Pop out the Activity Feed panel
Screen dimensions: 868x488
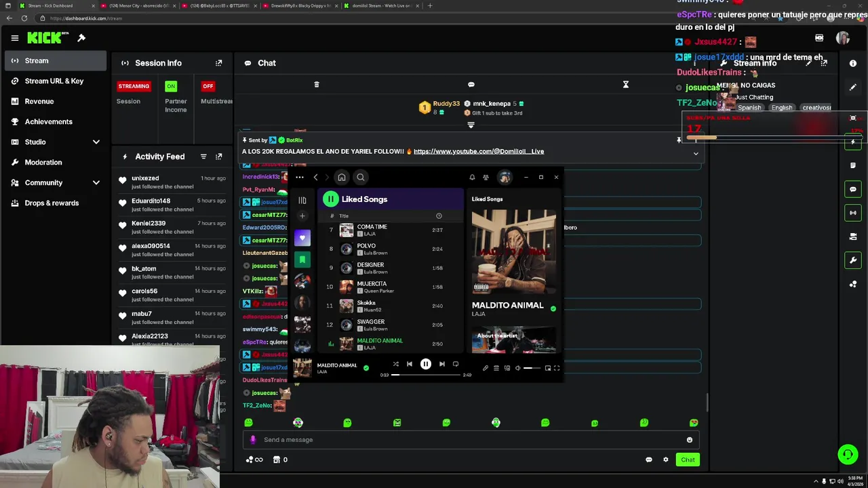[x=218, y=157]
